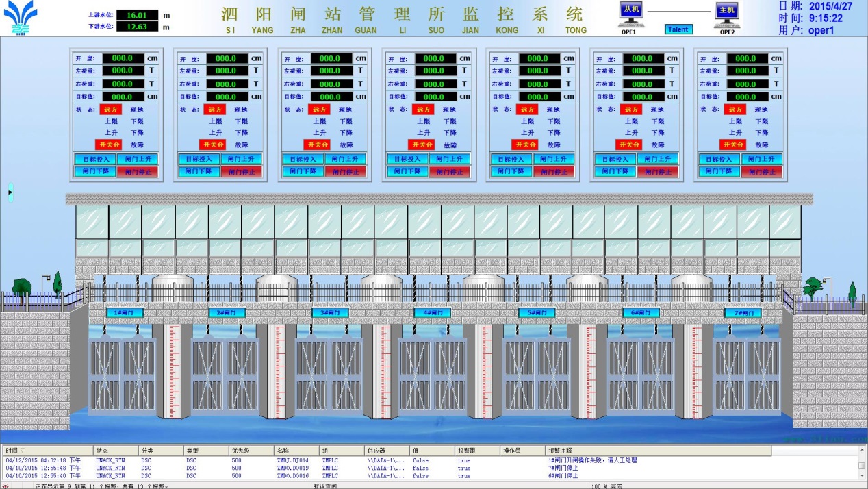Click red 闸门停止 in the first gate panel
The image size is (868, 489).
coord(138,172)
